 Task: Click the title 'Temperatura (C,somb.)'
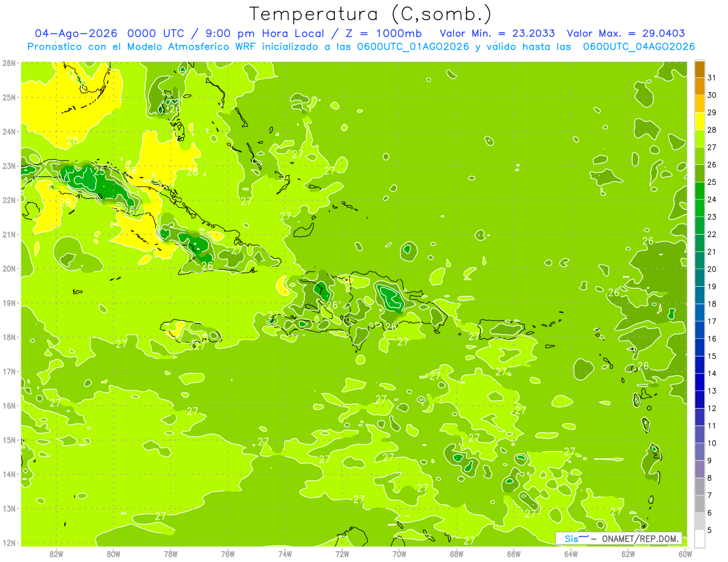pyautogui.click(x=371, y=15)
